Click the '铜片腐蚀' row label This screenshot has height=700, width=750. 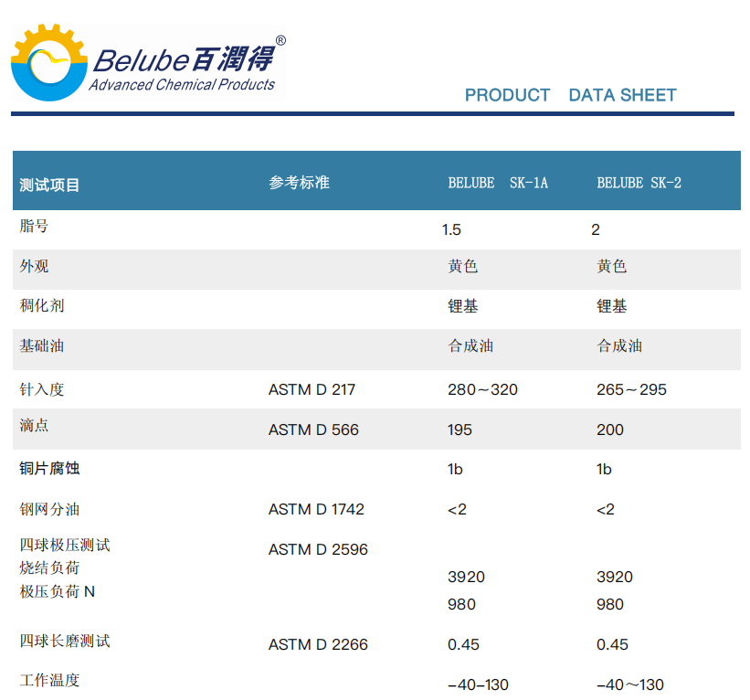pyautogui.click(x=49, y=469)
